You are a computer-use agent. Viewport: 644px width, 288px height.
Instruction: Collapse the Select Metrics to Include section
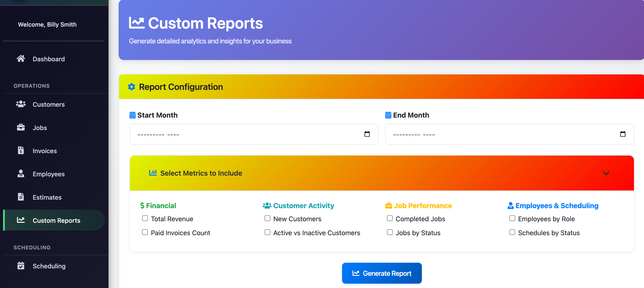pyautogui.click(x=606, y=173)
